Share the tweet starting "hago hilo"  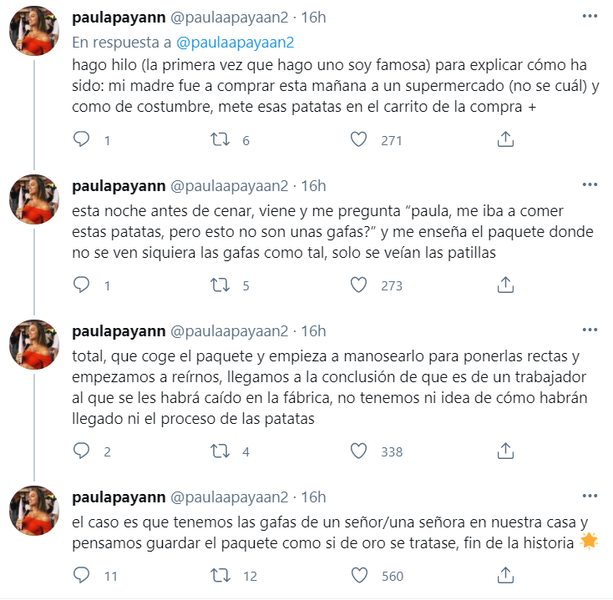coord(507,141)
